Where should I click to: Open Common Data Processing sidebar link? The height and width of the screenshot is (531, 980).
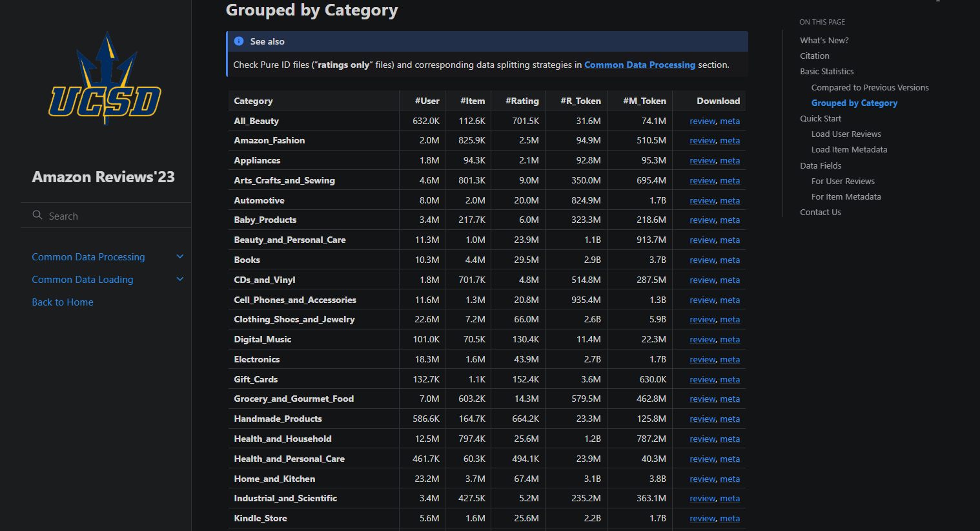pos(88,257)
